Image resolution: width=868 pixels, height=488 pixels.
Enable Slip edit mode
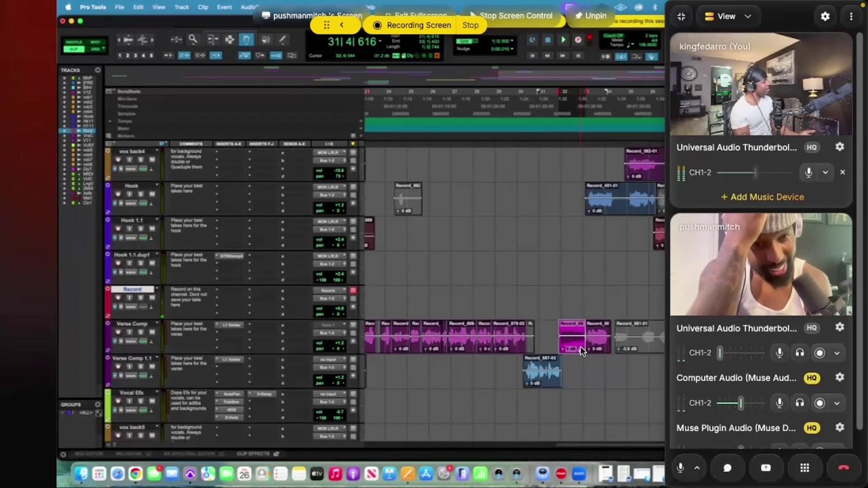pyautogui.click(x=75, y=49)
